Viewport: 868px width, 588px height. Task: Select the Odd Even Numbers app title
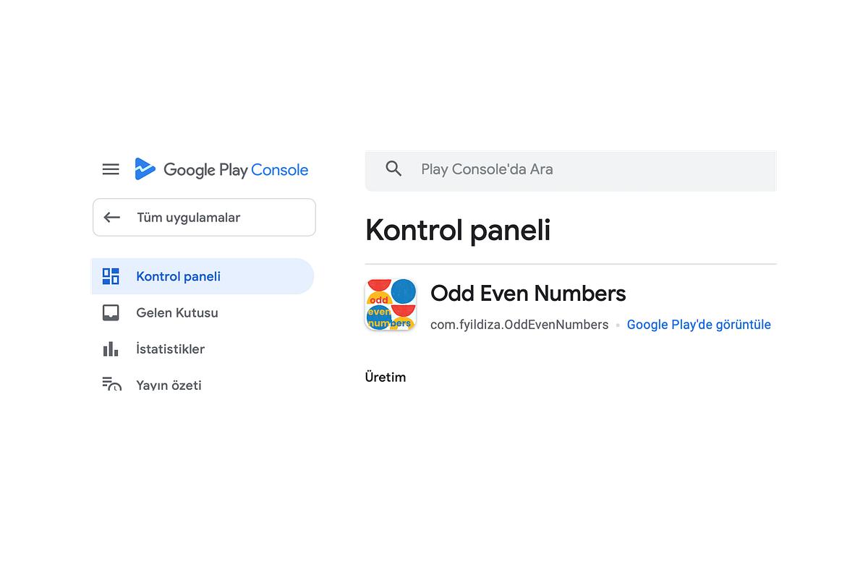click(x=527, y=293)
